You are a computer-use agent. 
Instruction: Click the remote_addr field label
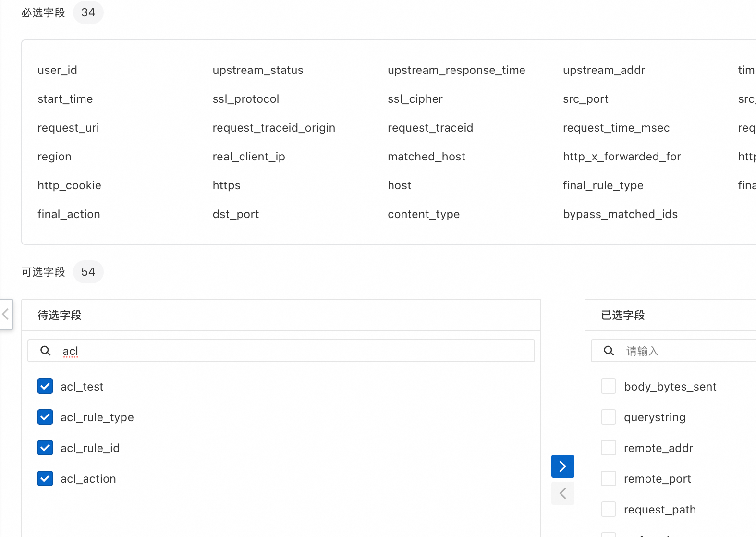(658, 448)
